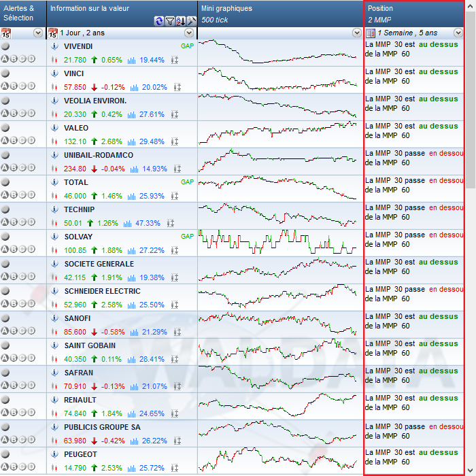The height and width of the screenshot is (476, 476).
Task: Toggle selection C for UNIBAIL-RODAMCO row
Action: pos(22,167)
